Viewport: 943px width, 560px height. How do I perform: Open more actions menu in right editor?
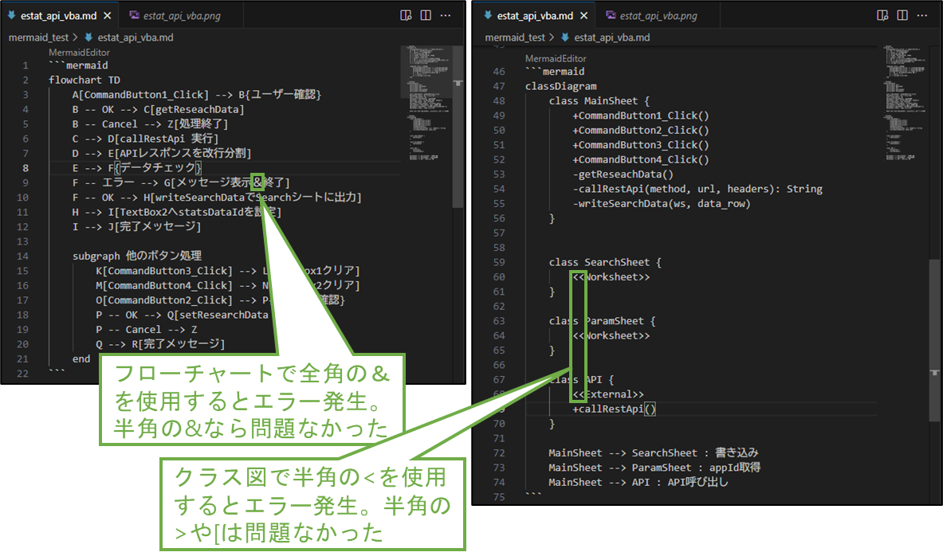coord(922,16)
